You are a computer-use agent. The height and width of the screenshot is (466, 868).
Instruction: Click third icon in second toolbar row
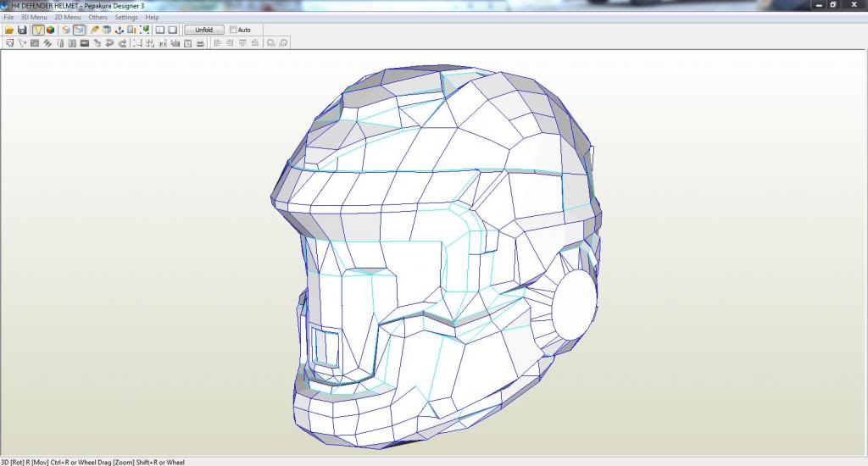(x=35, y=43)
